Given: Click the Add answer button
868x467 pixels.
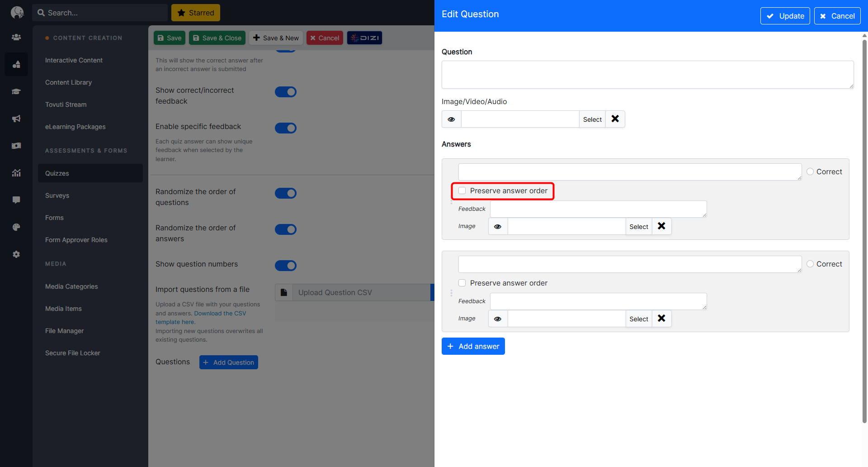Looking at the screenshot, I should (x=473, y=346).
